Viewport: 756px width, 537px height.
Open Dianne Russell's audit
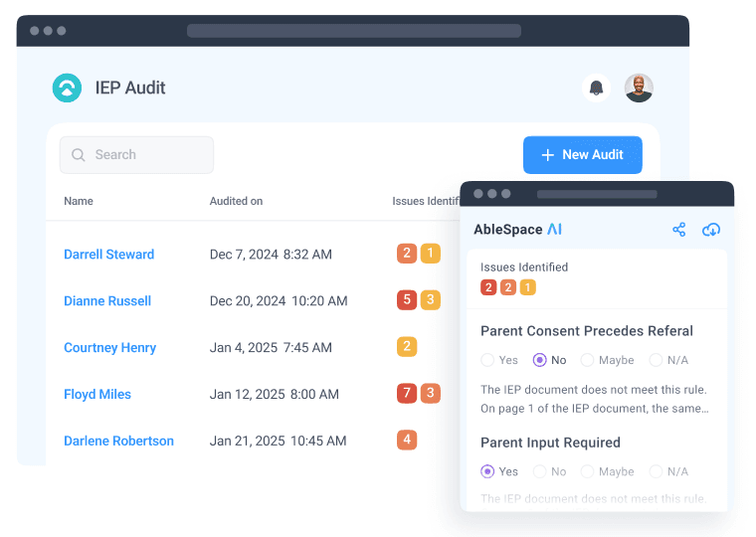[107, 301]
